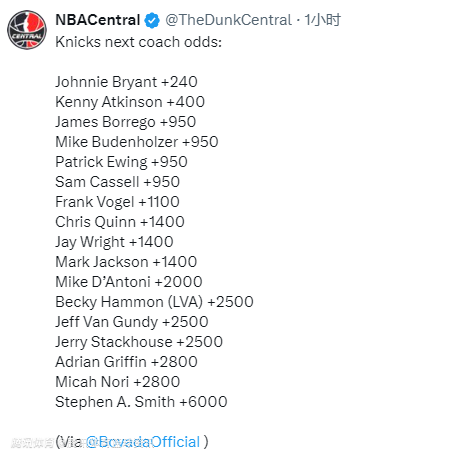The width and height of the screenshot is (464, 458).
Task: Click the Becky Hammon (LVA) +2500 line
Action: point(154,302)
